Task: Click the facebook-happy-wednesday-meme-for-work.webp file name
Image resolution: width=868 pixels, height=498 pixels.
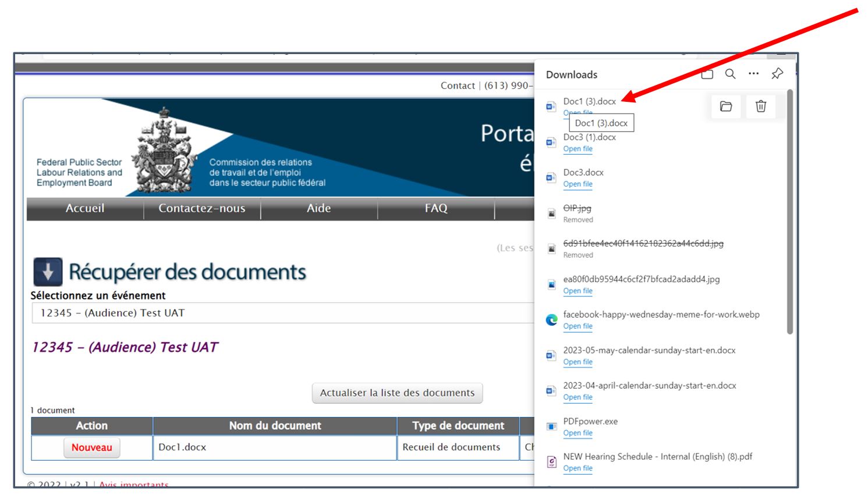Action: [x=661, y=315]
